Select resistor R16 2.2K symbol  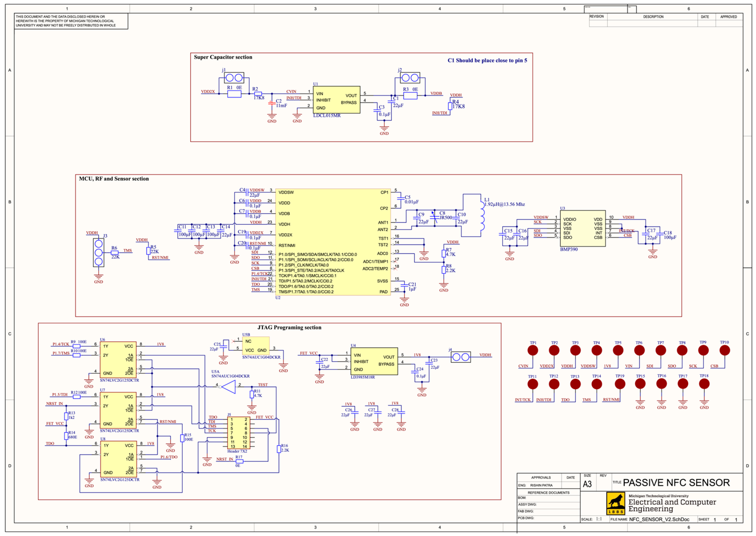click(279, 449)
